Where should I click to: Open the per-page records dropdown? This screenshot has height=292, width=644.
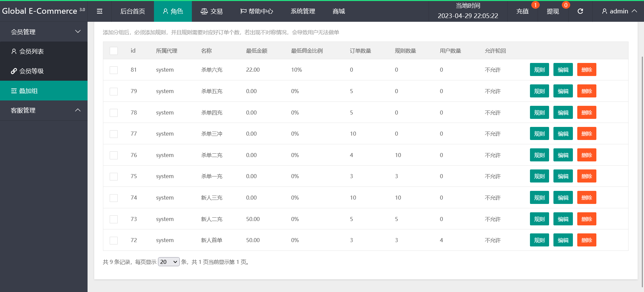point(169,262)
